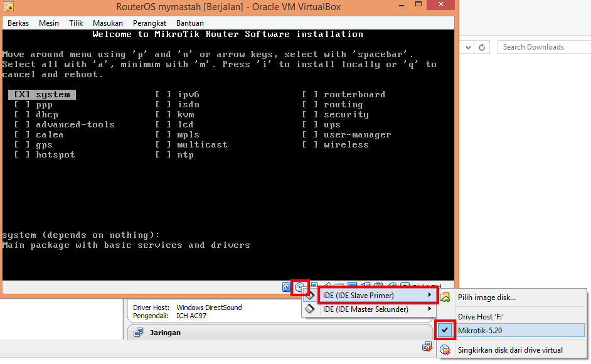Toggle the [X] system package checkbox
591x364 pixels.
21,94
